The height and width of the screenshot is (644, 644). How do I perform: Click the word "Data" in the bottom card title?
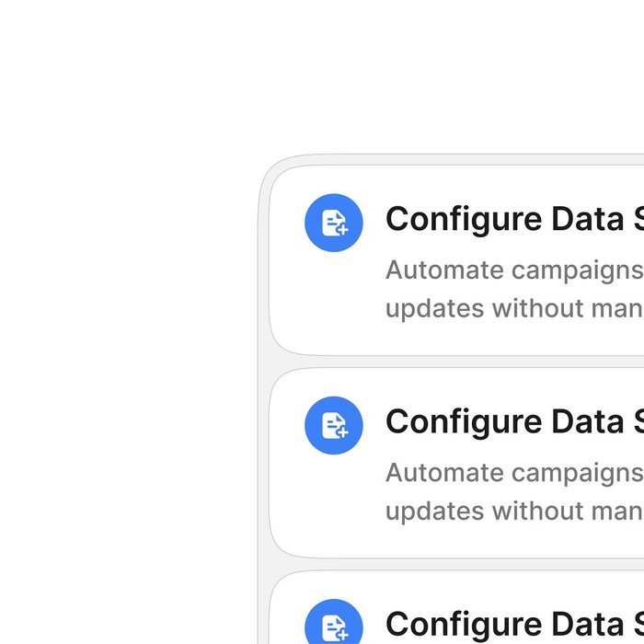(588, 625)
